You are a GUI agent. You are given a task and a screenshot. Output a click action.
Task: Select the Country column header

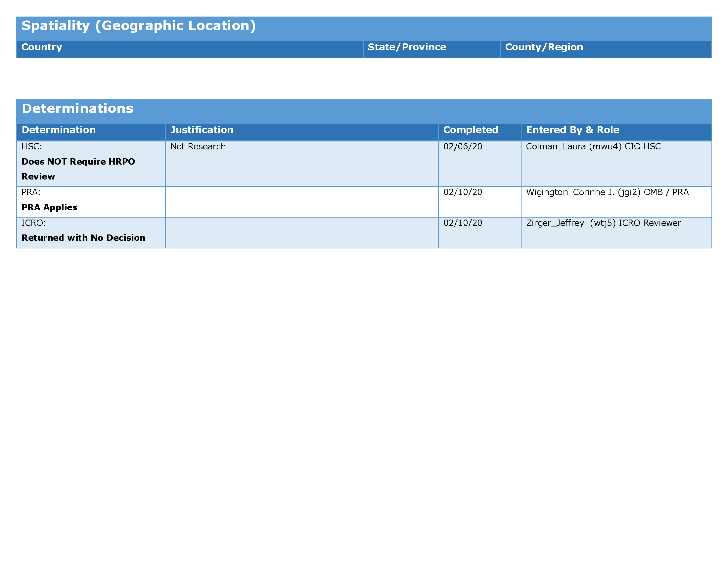tap(42, 47)
